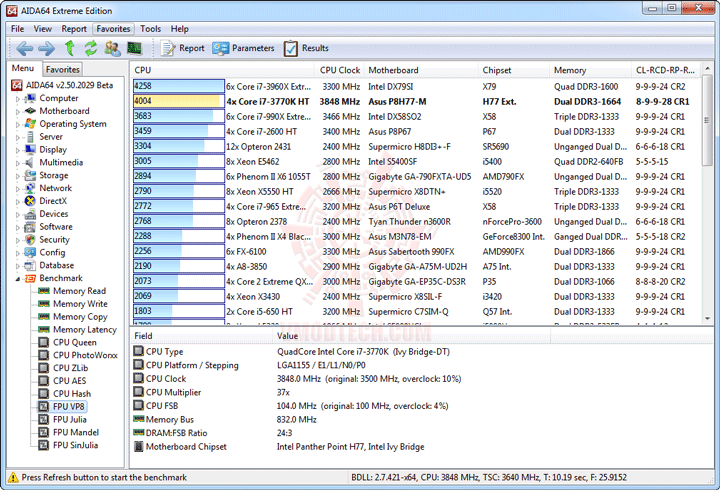This screenshot has height=490, width=720.
Task: Sort by the Chipset column header
Action: click(514, 70)
